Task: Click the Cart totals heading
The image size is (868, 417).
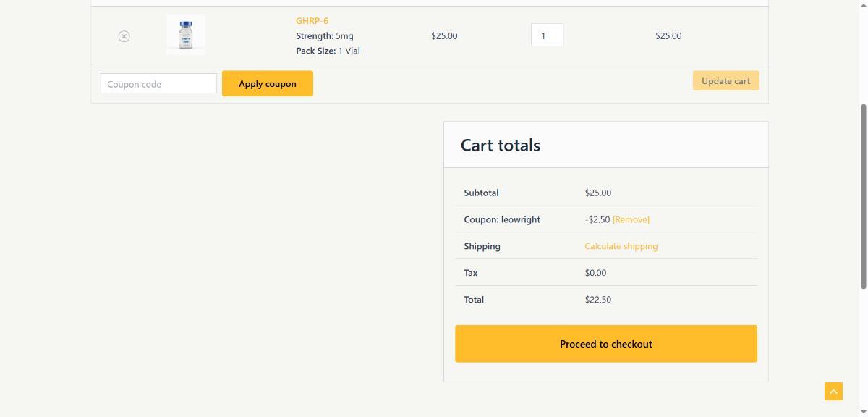Action: tap(501, 146)
